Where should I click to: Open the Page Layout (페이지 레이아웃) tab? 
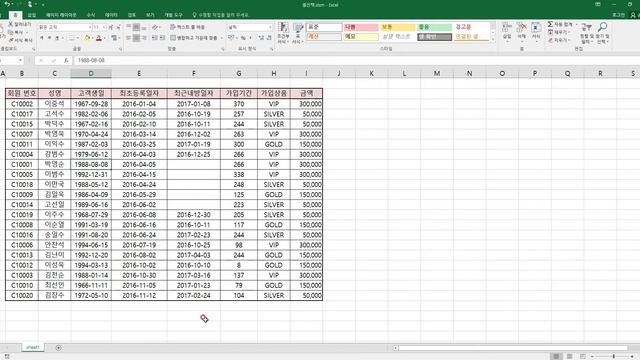[61, 15]
